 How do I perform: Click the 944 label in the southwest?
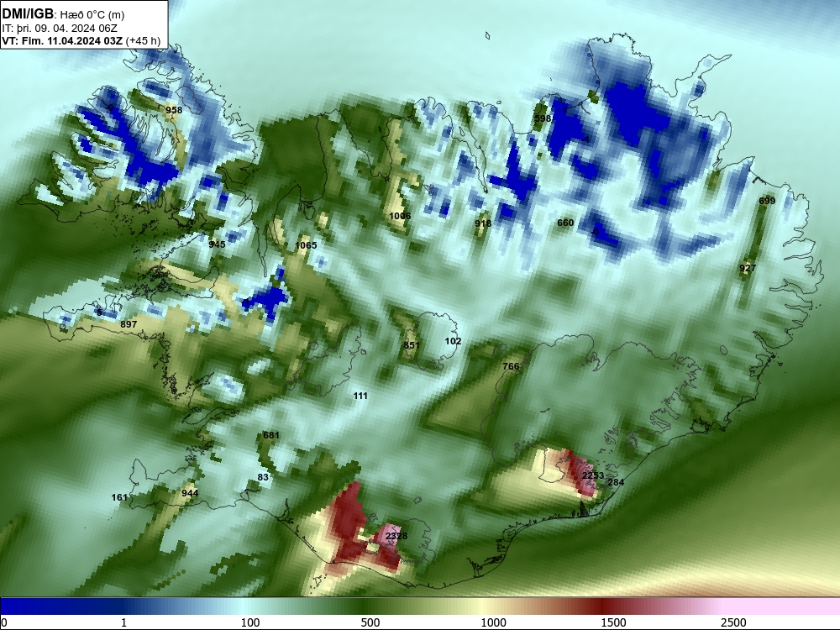click(190, 493)
